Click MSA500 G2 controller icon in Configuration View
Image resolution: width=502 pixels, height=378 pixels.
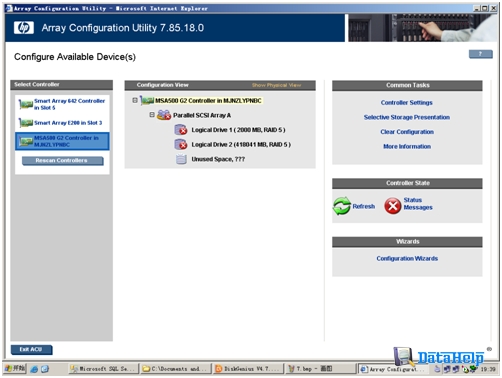click(147, 100)
